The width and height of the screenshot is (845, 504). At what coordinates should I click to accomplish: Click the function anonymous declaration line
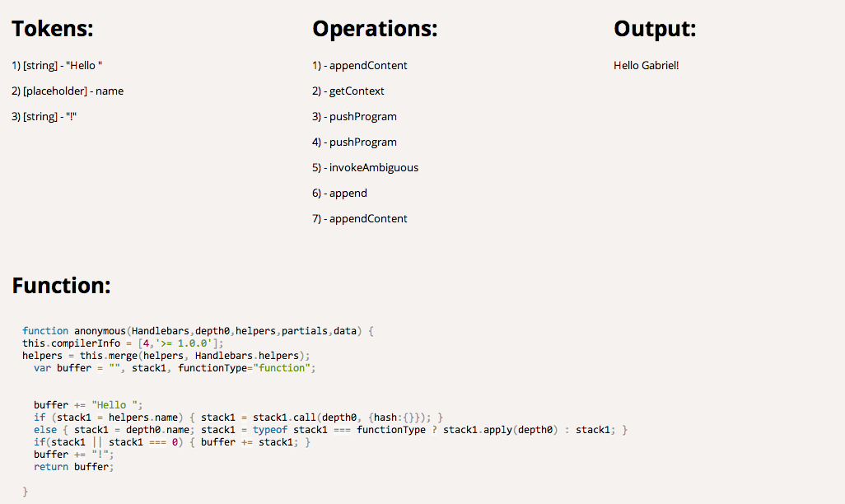[x=198, y=331]
